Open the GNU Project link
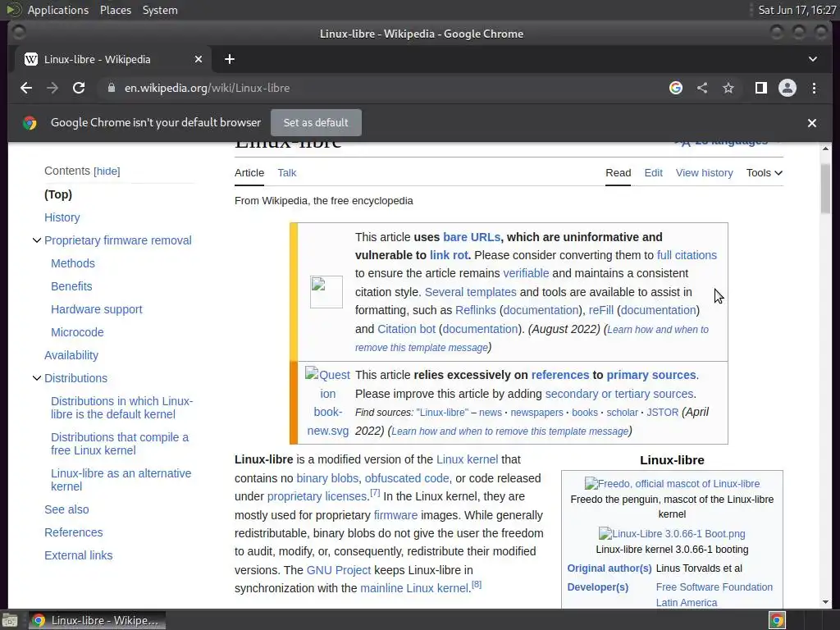The width and height of the screenshot is (840, 630). [338, 570]
